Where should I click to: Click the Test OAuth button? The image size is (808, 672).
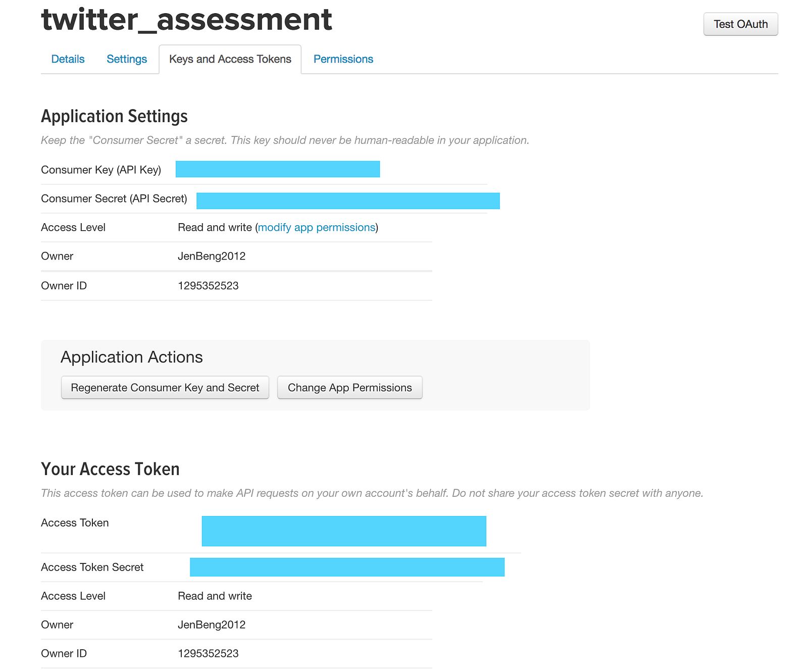click(740, 24)
